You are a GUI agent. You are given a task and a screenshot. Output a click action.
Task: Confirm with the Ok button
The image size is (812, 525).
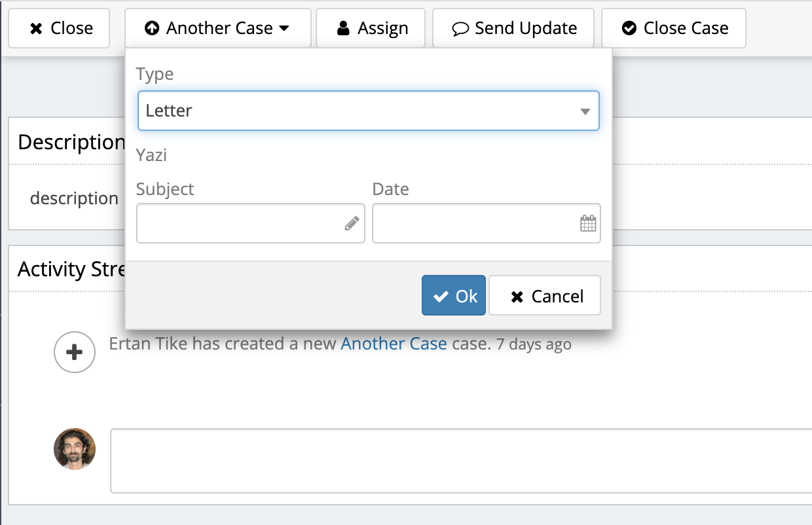(454, 296)
